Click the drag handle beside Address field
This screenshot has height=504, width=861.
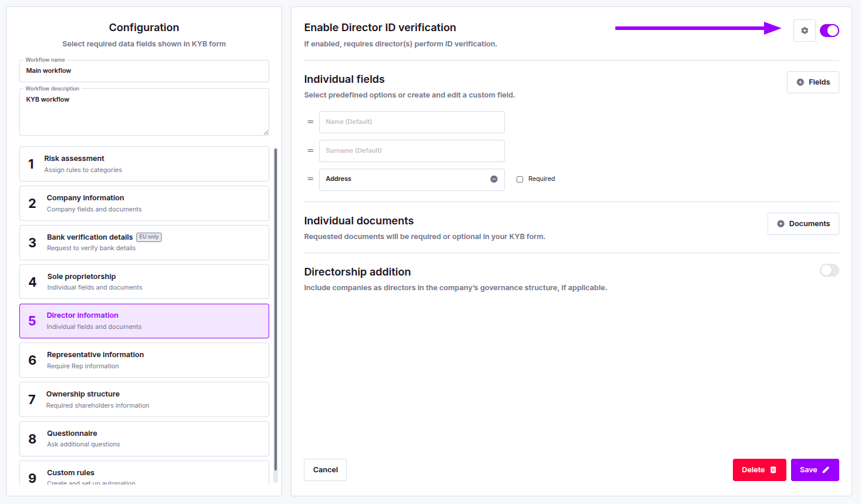tap(310, 179)
